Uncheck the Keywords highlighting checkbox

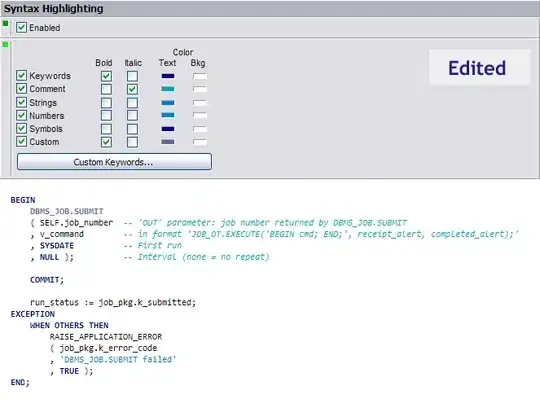click(21, 75)
